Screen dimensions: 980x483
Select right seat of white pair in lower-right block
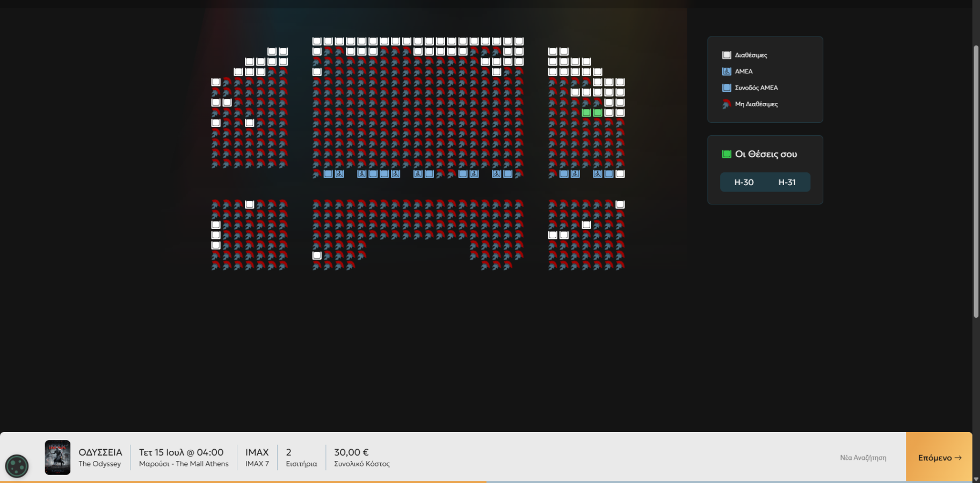(564, 235)
